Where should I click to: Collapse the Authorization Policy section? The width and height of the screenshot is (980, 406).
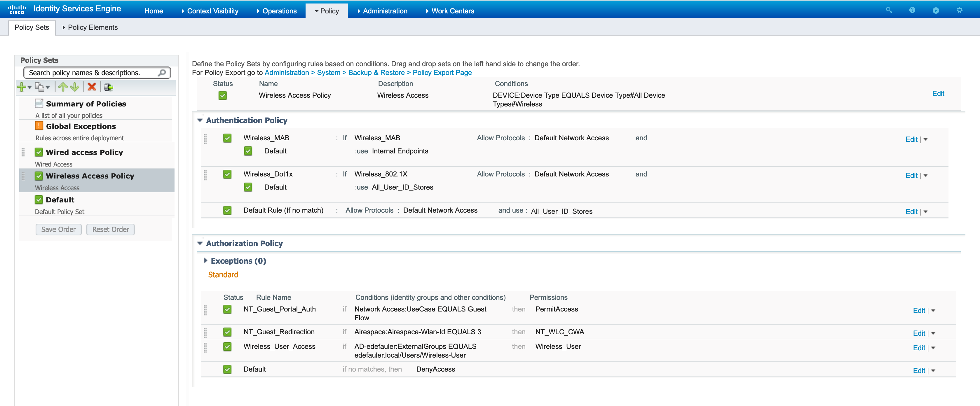coord(200,243)
